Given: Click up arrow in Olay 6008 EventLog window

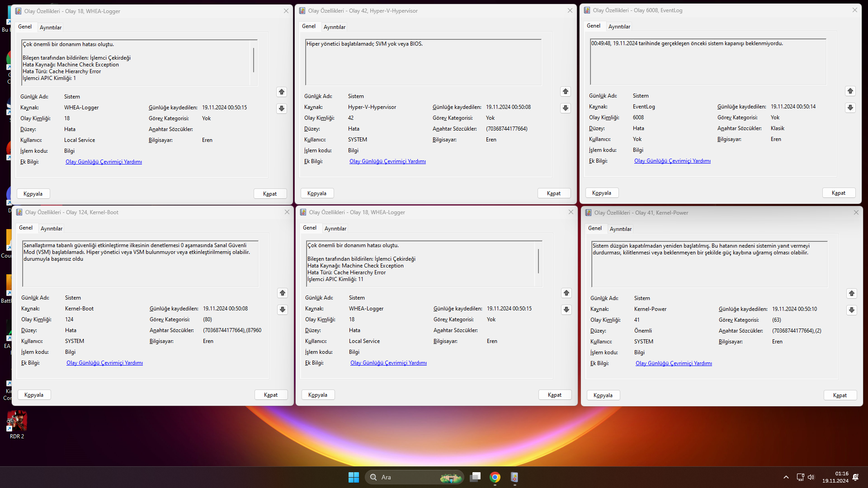Looking at the screenshot, I should click(x=850, y=91).
